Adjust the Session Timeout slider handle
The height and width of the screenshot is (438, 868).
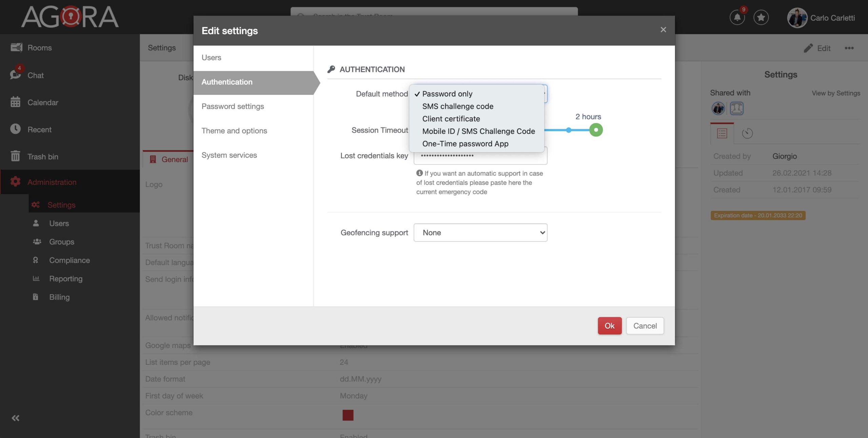596,130
